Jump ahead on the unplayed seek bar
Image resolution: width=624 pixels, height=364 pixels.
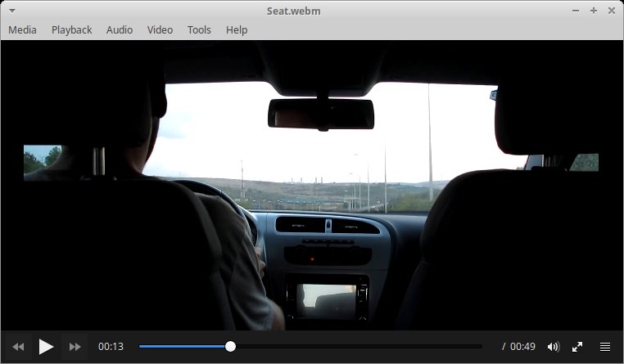358,347
